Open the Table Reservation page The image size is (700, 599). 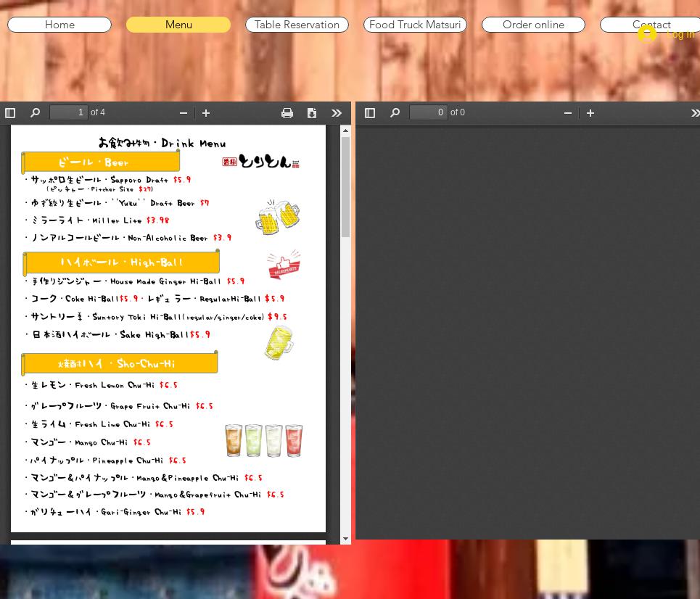tap(297, 25)
